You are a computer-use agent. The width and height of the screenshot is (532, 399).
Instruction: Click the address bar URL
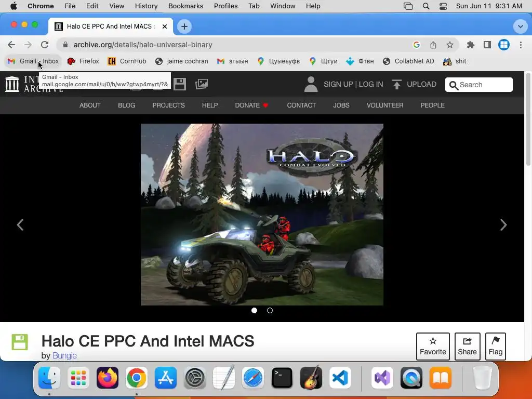pos(143,45)
